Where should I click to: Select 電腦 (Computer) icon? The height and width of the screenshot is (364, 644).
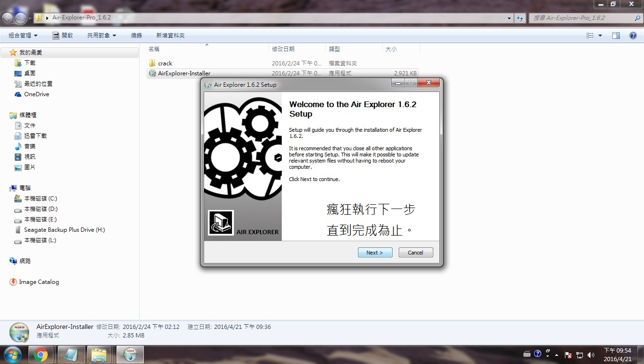[x=13, y=188]
